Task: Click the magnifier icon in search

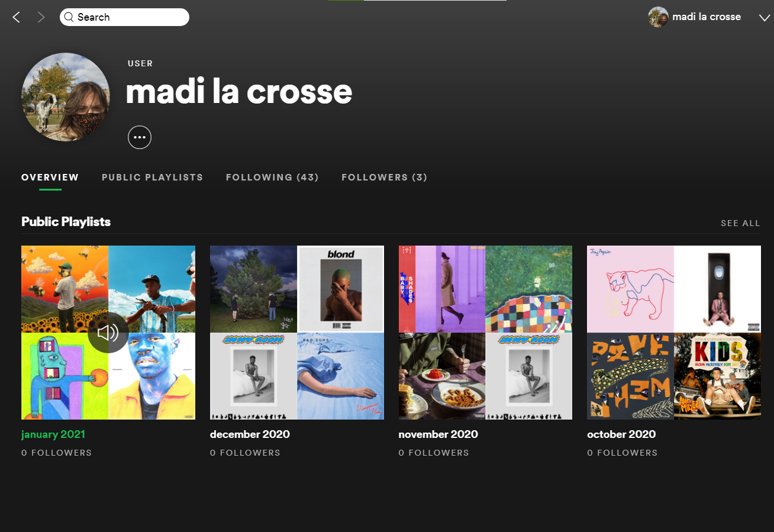Action: [69, 17]
